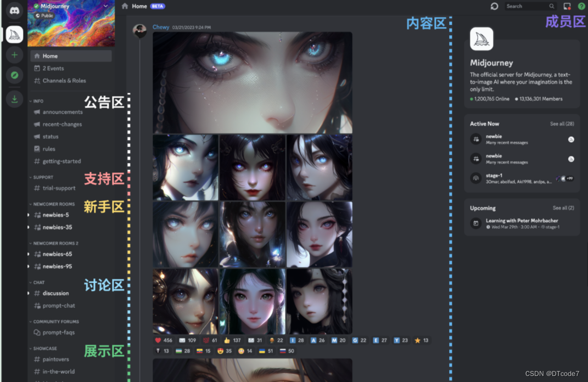This screenshot has height=382, width=588.
Task: Open the large blue-eyed face image
Action: point(253,82)
